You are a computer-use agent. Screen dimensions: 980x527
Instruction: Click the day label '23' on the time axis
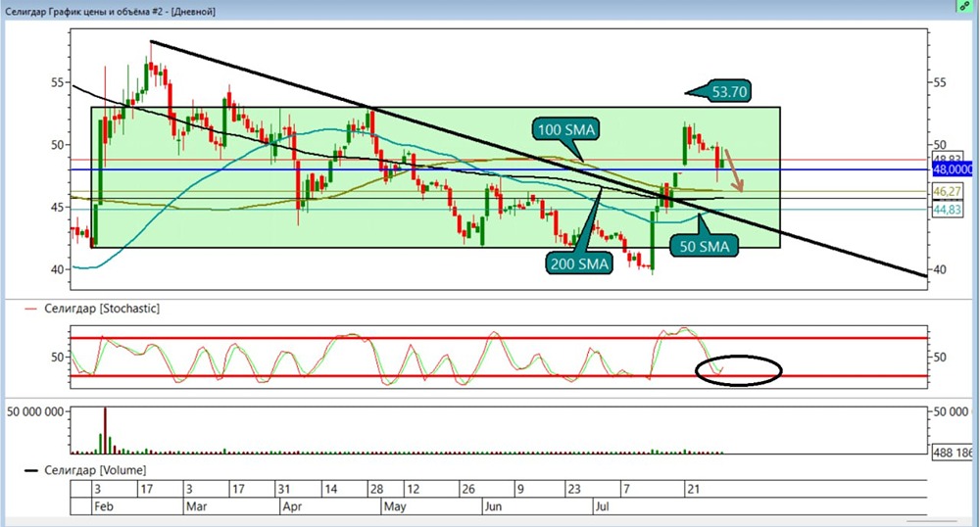tap(573, 490)
